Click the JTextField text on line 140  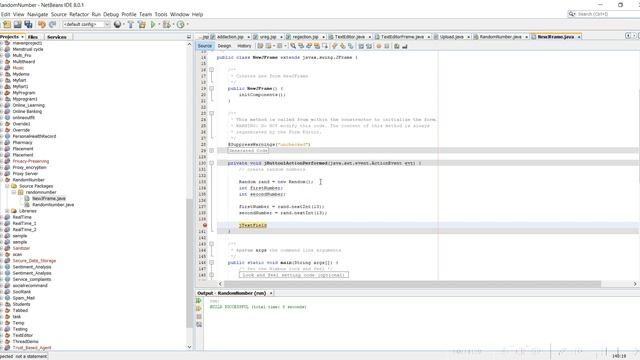[x=253, y=225]
